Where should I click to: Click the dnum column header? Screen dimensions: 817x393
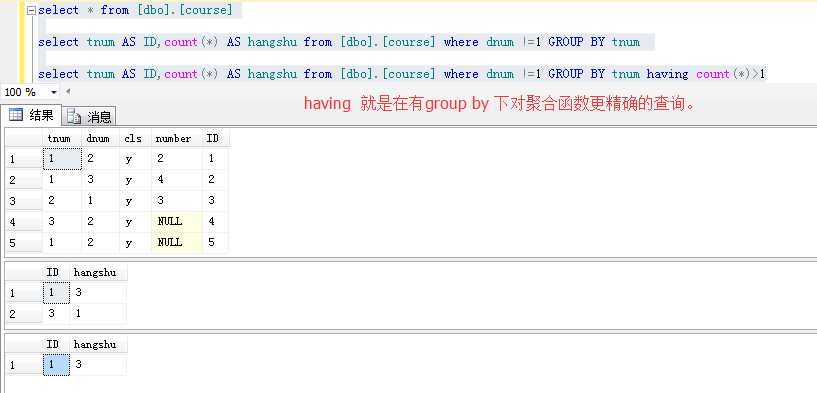point(101,139)
